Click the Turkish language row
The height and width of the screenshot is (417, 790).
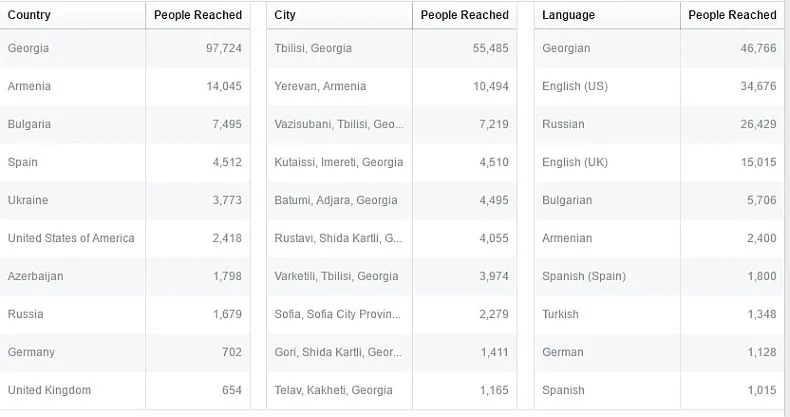coord(659,314)
